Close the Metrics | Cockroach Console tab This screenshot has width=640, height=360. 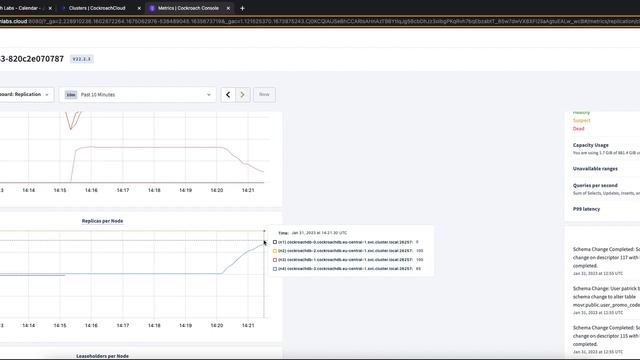tap(228, 8)
